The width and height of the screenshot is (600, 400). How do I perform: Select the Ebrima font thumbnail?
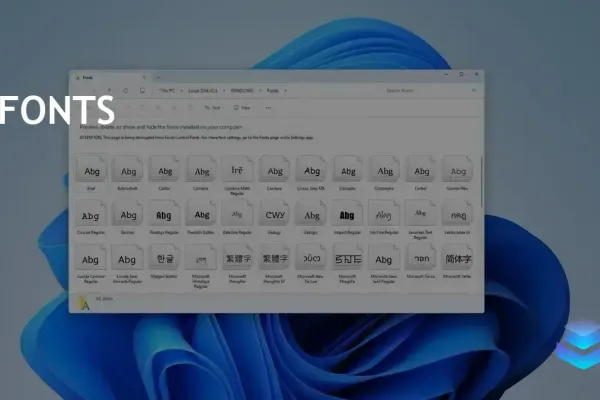pyautogui.click(x=127, y=213)
